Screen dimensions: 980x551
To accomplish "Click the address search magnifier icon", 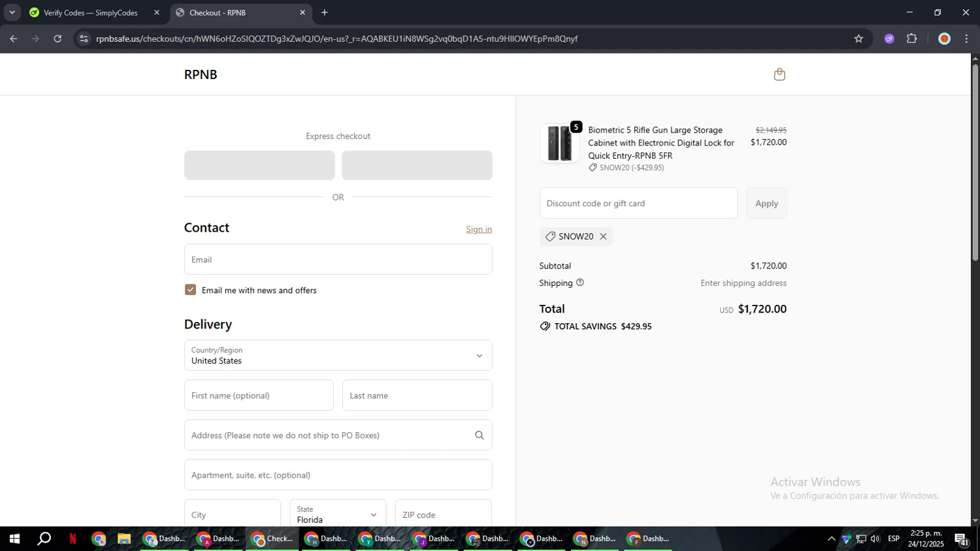I will [x=479, y=435].
